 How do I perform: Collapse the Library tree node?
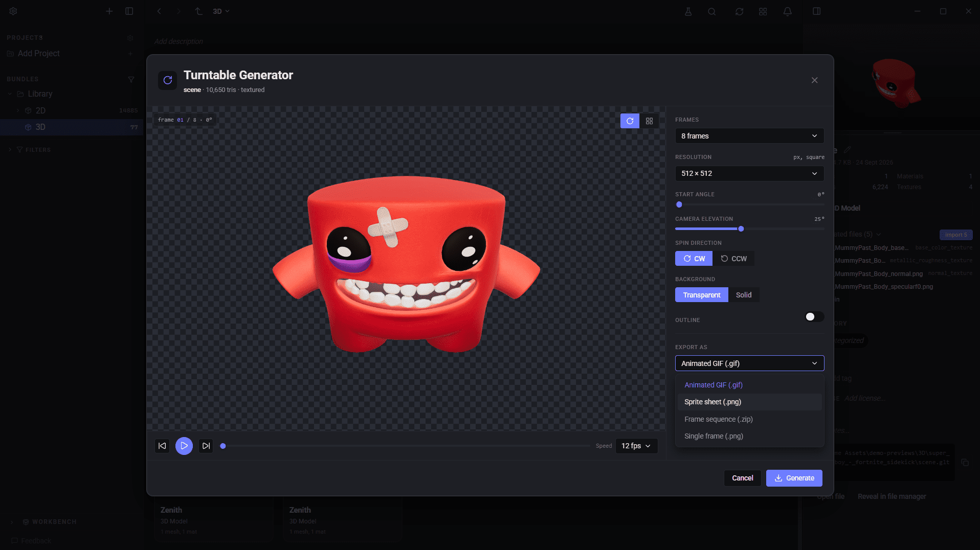point(10,94)
